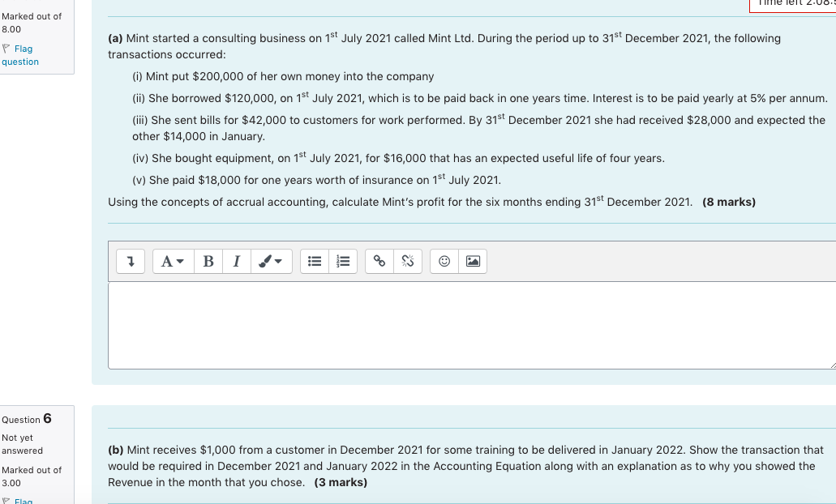836x504 pixels.
Task: Toggle italic formatting
Action: (x=236, y=261)
